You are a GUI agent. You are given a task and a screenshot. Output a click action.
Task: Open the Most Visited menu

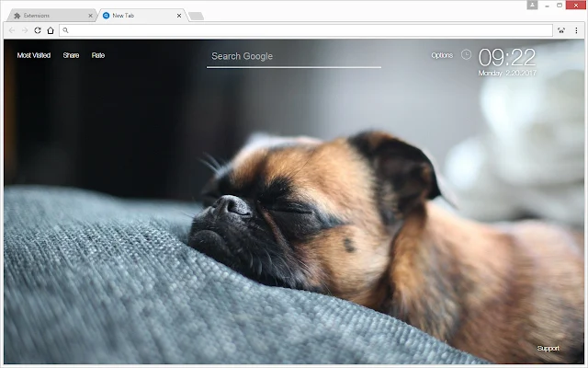click(x=34, y=55)
